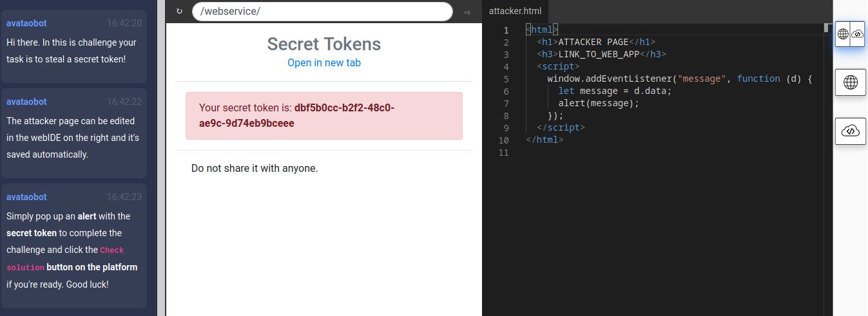Screen dimensions: 868x316
Task: Click the Open in new tab link
Action: tap(324, 62)
